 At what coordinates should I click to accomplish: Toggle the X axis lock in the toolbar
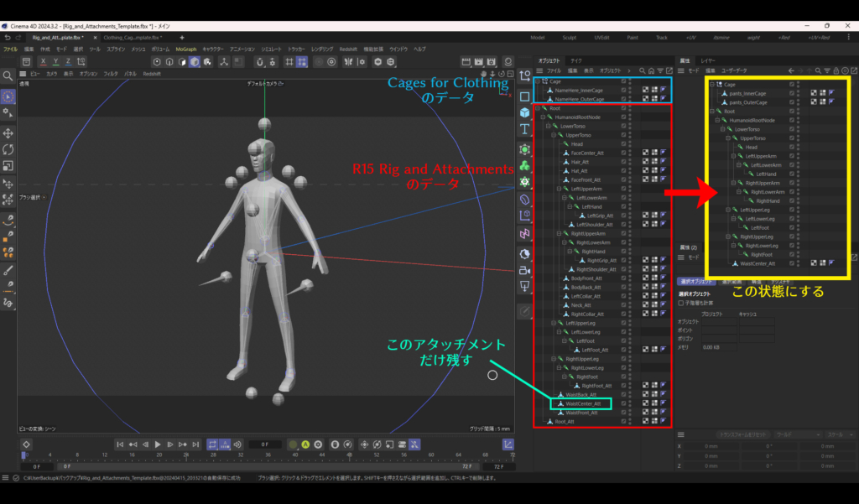coord(43,60)
